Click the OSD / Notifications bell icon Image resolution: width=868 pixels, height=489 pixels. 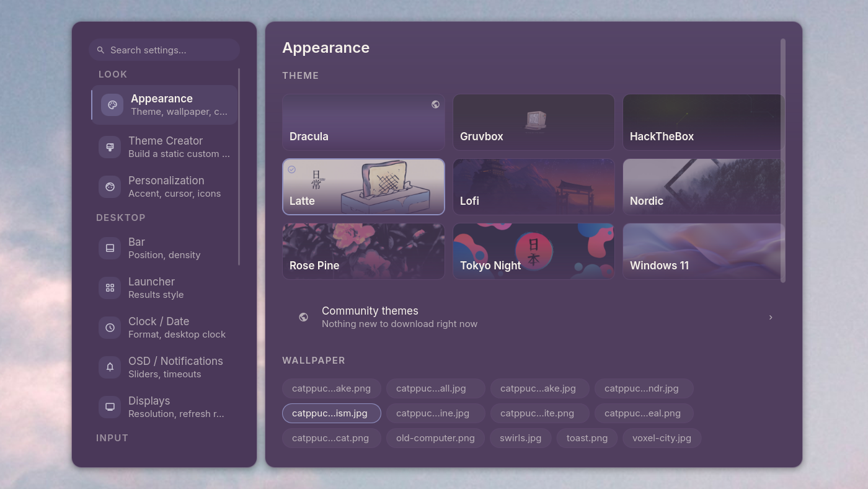point(110,367)
